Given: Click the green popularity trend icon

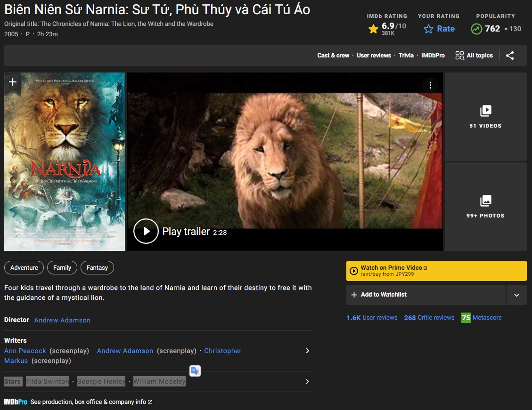Looking at the screenshot, I should coord(476,29).
